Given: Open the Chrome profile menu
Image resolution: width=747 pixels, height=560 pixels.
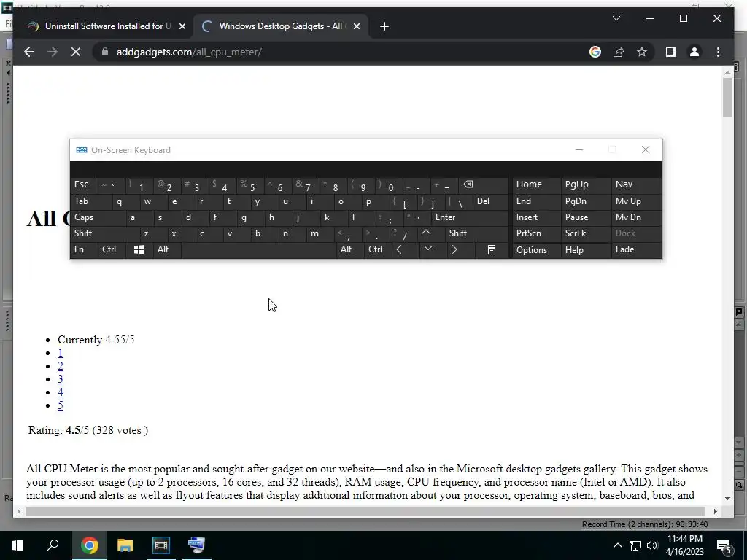Looking at the screenshot, I should pos(694,52).
